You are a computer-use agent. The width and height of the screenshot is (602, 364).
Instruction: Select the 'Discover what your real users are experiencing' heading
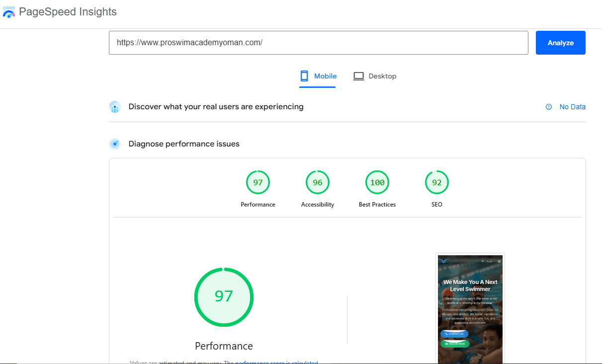pos(216,107)
